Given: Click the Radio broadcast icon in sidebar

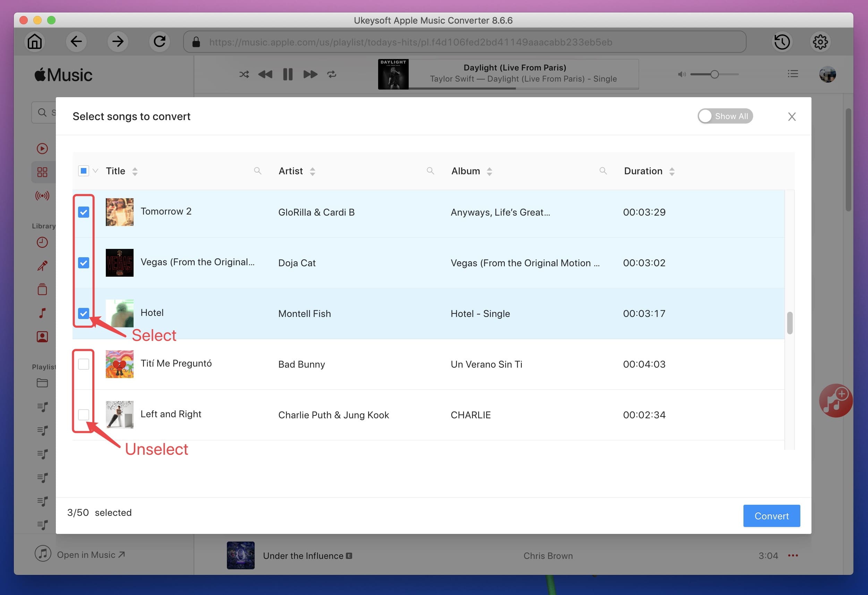Looking at the screenshot, I should tap(42, 195).
